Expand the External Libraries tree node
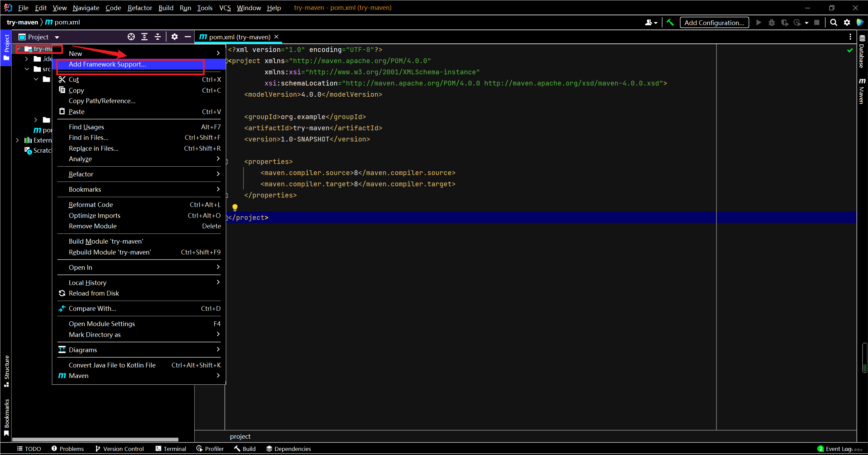The image size is (868, 455). click(x=17, y=140)
